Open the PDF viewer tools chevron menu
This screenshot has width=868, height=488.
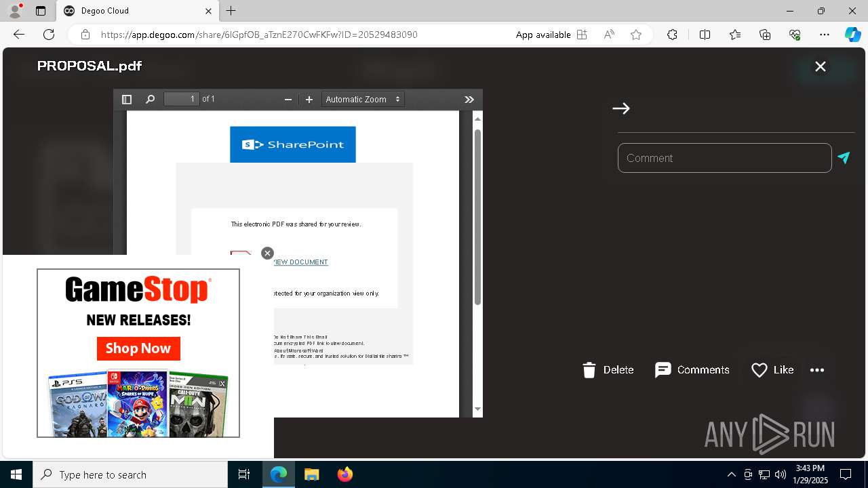coord(469,100)
